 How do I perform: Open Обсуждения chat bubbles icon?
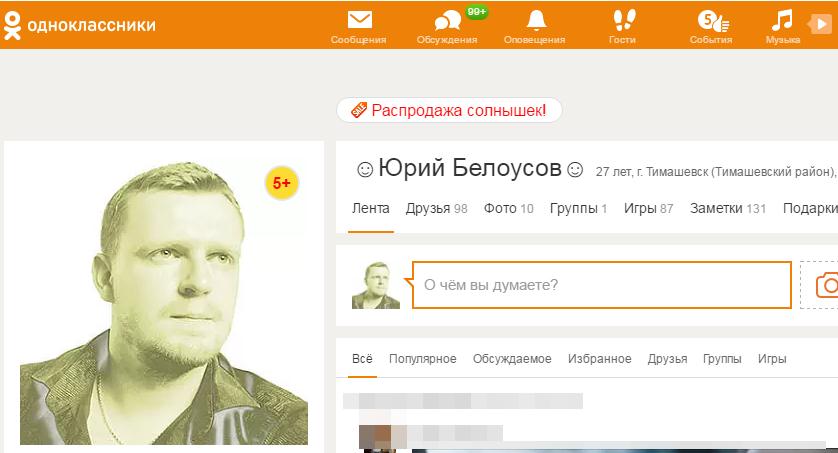click(447, 21)
